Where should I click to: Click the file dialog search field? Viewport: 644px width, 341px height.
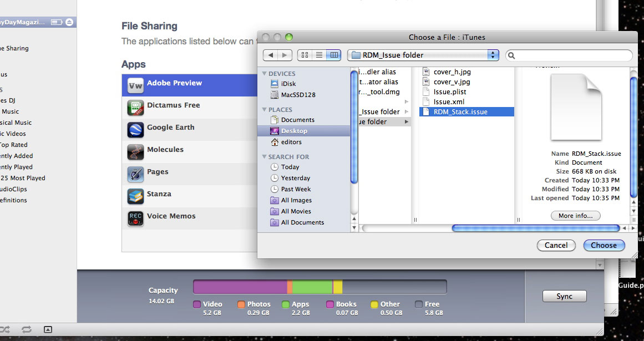569,55
